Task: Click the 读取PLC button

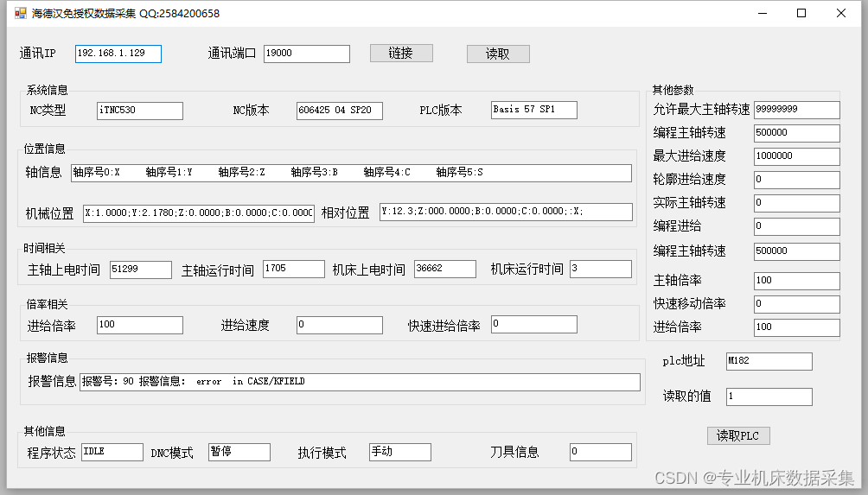Action: tap(737, 435)
